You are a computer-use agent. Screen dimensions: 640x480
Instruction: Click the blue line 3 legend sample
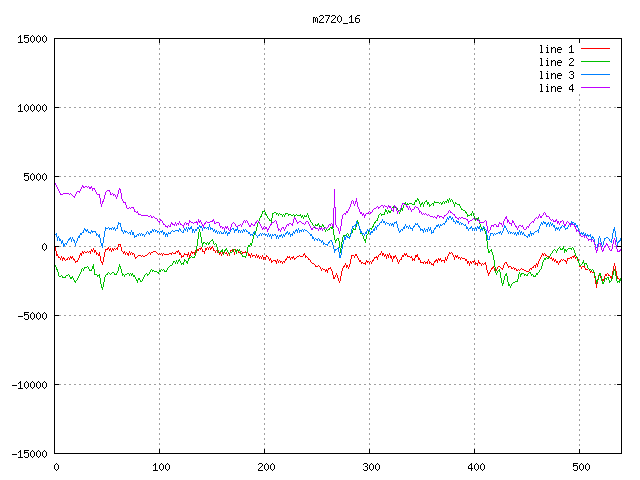coord(596,75)
